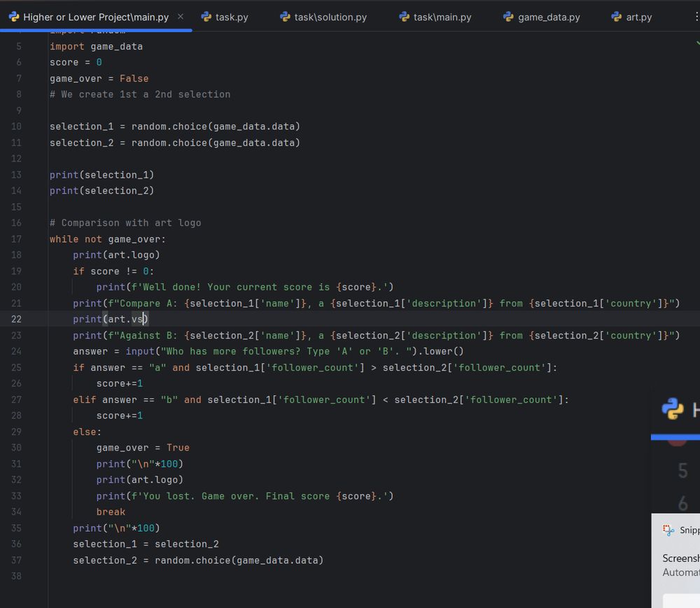Open the editor tabs more-options menu
This screenshot has height=608, width=700.
point(696,17)
